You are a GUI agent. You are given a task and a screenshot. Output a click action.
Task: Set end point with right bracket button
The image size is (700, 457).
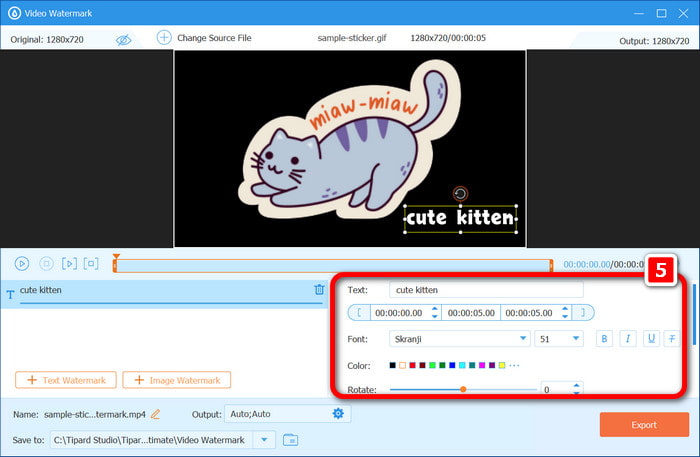click(583, 312)
